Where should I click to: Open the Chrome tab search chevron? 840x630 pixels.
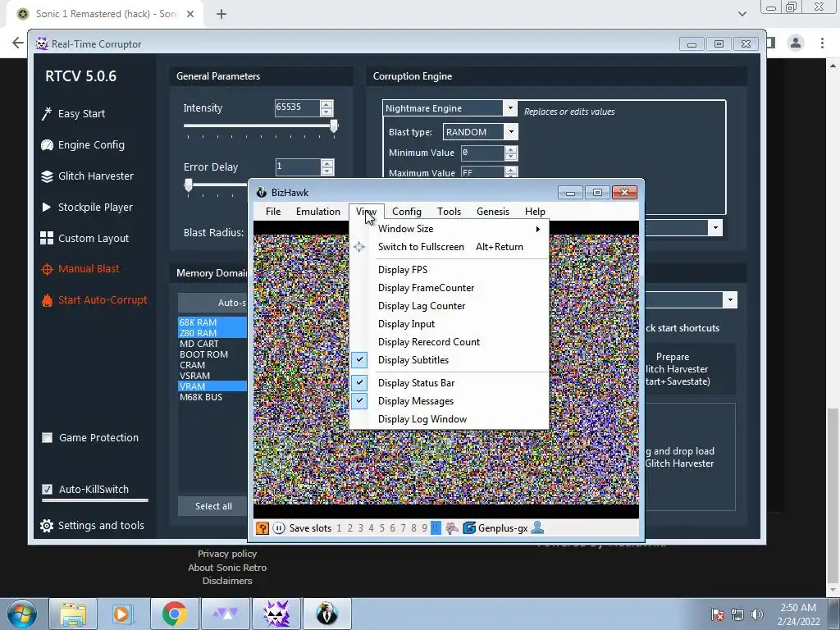click(742, 14)
